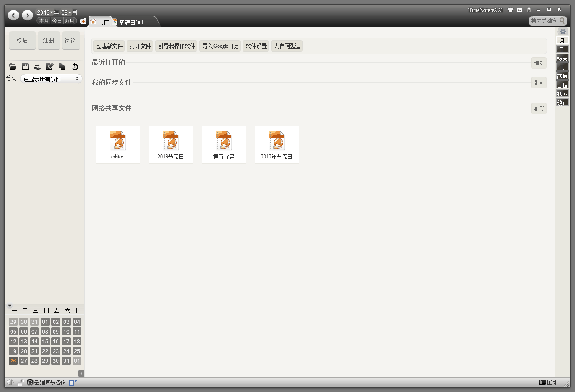
Task: Click the 登陆 login button
Action: pos(22,40)
